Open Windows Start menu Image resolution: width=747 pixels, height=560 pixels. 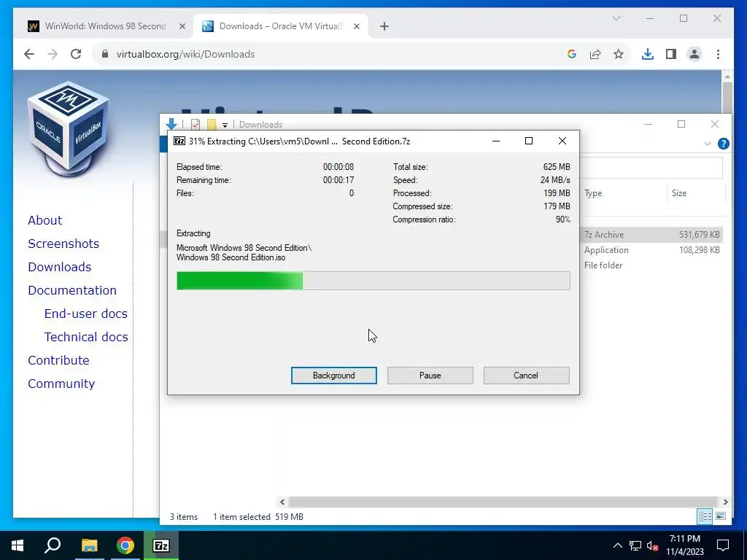(18, 545)
